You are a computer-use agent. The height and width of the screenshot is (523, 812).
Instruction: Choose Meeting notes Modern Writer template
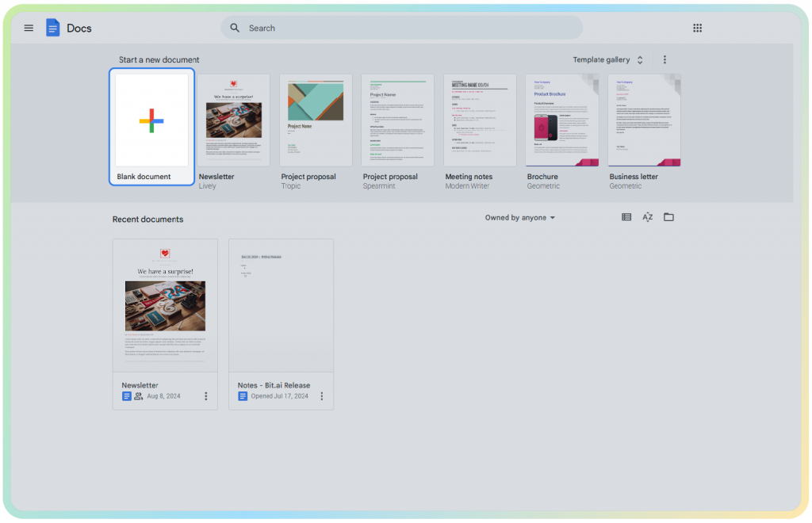coord(480,120)
